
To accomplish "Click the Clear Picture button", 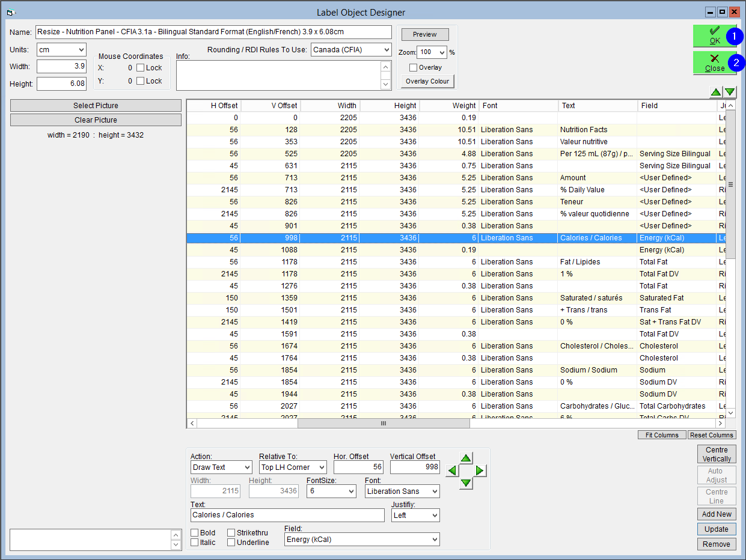I will 96,120.
